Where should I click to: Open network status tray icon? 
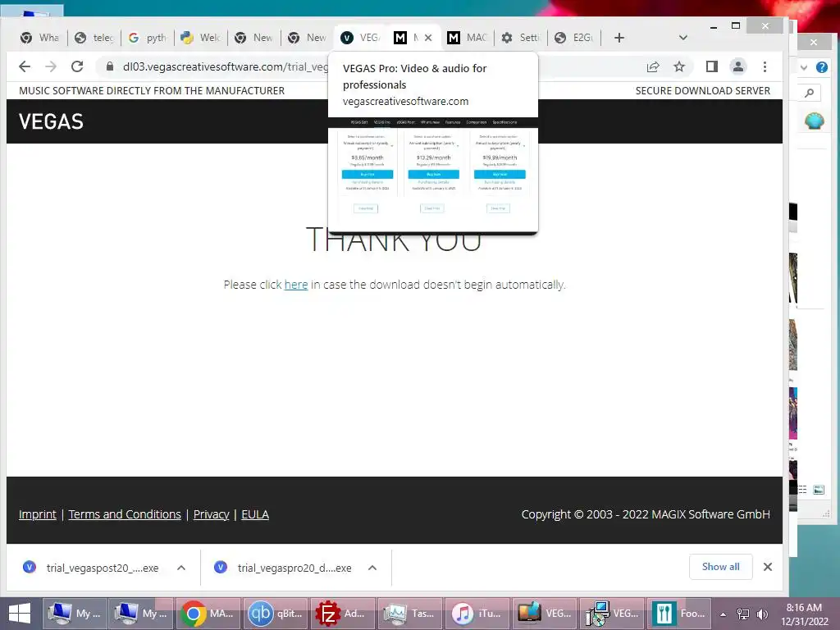(x=743, y=614)
